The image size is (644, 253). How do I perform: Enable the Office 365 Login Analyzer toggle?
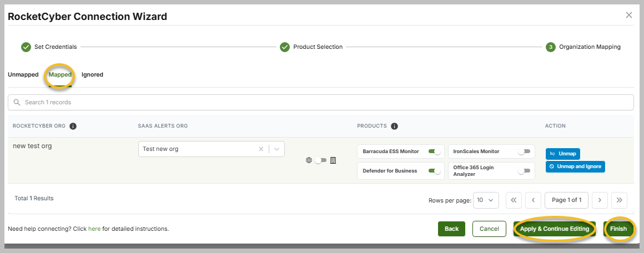(x=524, y=171)
